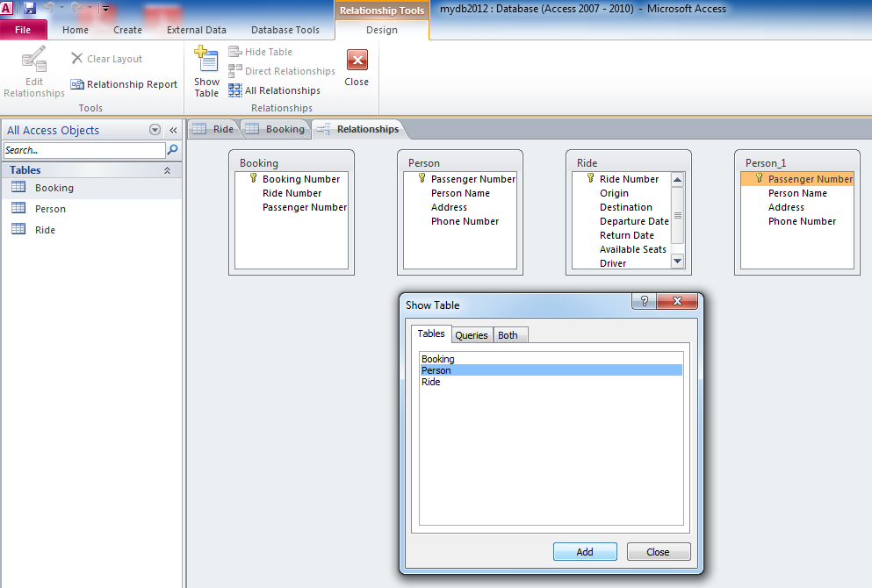The width and height of the screenshot is (872, 588).
Task: Click the help question mark in Show Table dialog
Action: (645, 302)
